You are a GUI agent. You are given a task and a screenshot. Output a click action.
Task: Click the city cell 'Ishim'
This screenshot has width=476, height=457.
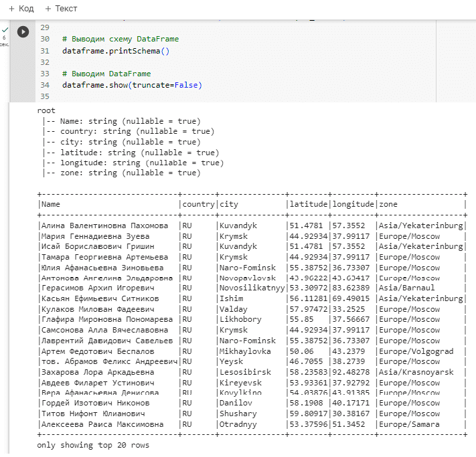pos(232,298)
